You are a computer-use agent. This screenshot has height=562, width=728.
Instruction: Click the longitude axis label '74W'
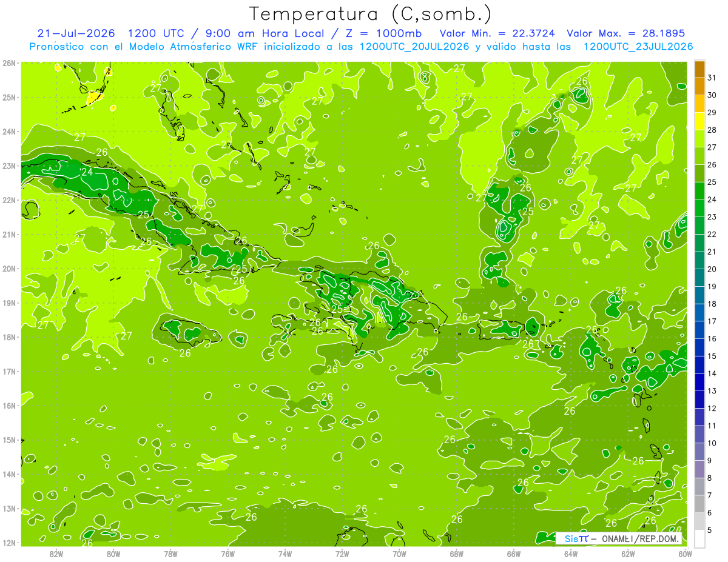pos(285,554)
